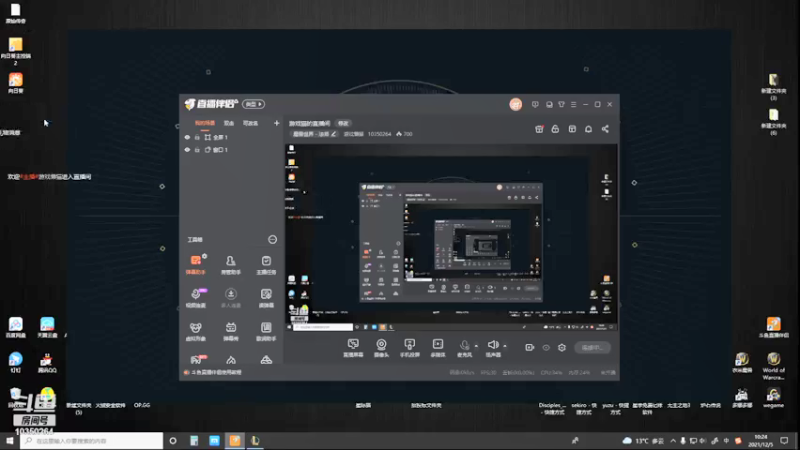Click room number 10350264 text
This screenshot has width=800, height=450.
pos(379,134)
